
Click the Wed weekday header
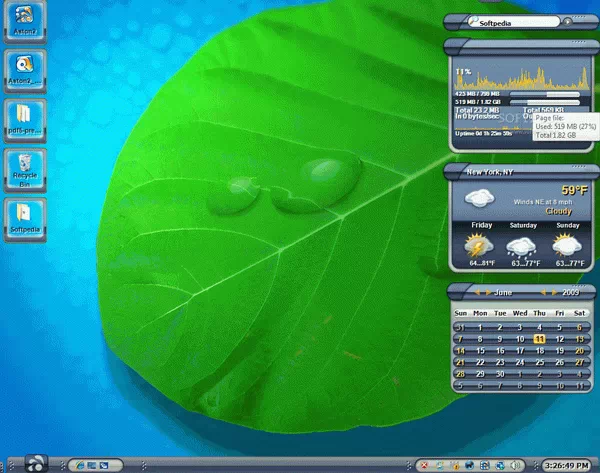(x=520, y=313)
